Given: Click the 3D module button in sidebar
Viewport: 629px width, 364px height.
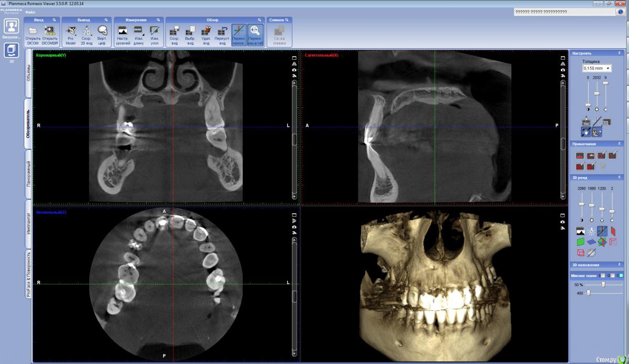Looking at the screenshot, I should [12, 51].
